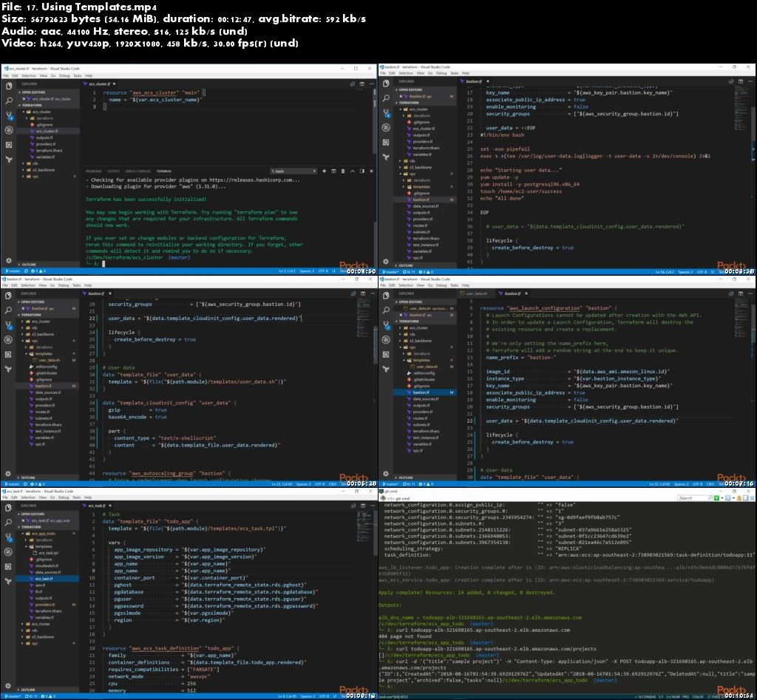Screen dimensions: 757x700
Task: Click the settings gear in the ecs_cluster.tf window
Action: click(9, 260)
